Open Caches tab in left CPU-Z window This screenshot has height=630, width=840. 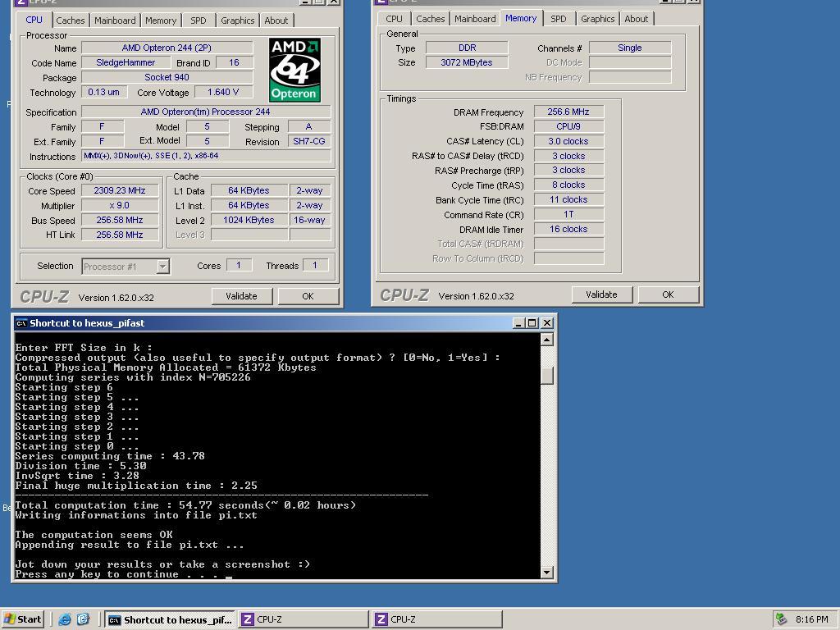[x=71, y=21]
